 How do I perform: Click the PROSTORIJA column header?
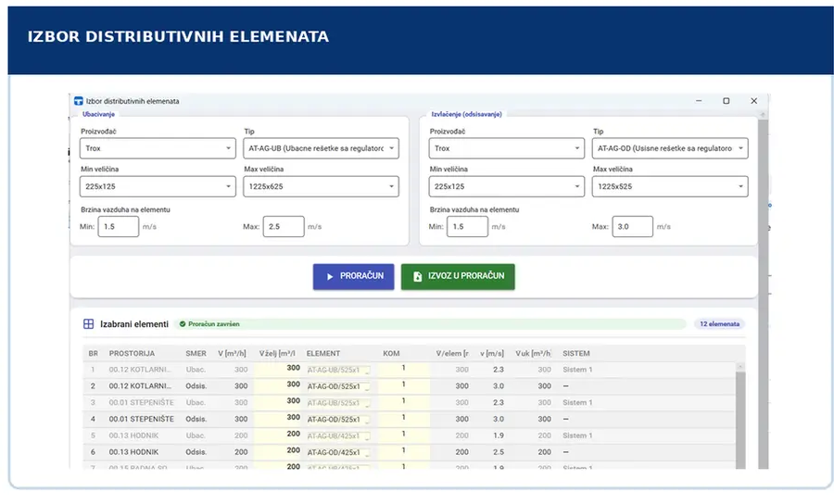[132, 354]
